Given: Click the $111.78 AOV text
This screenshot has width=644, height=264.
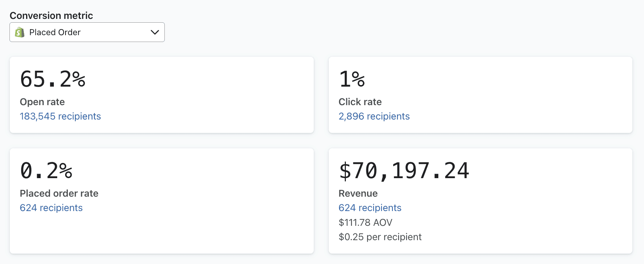Looking at the screenshot, I should pos(366,222).
